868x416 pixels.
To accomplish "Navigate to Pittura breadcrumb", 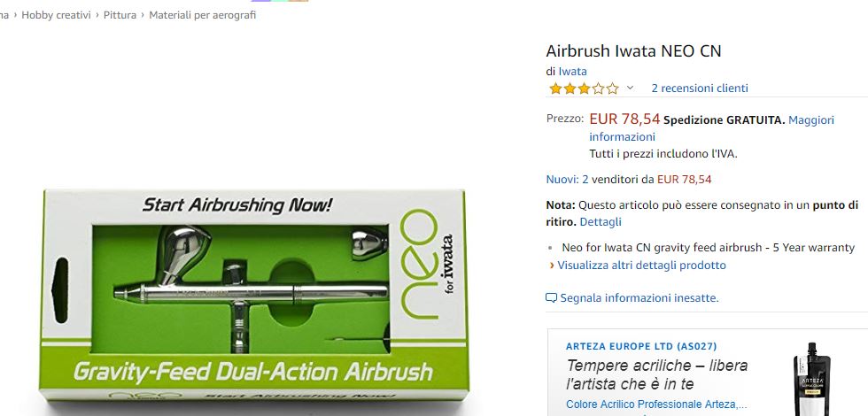I will 120,15.
